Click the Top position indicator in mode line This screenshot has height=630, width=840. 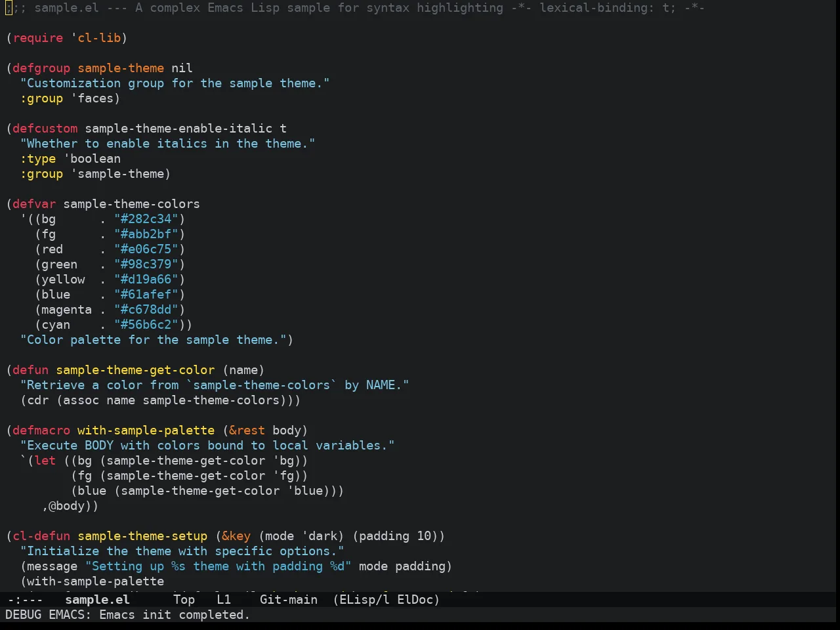[x=184, y=599]
